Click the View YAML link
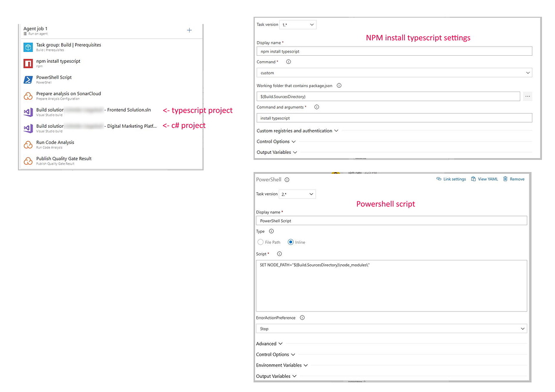This screenshot has height=392, width=555. pyautogui.click(x=485, y=179)
